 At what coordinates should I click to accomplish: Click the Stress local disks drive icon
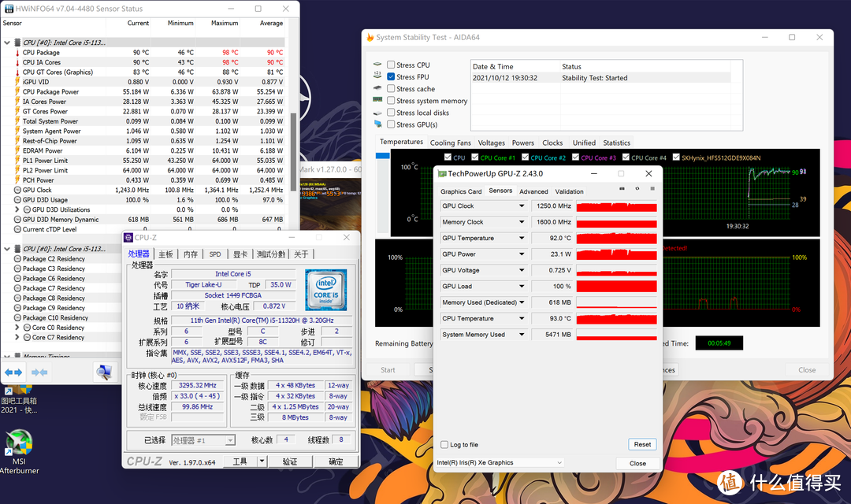click(x=377, y=113)
